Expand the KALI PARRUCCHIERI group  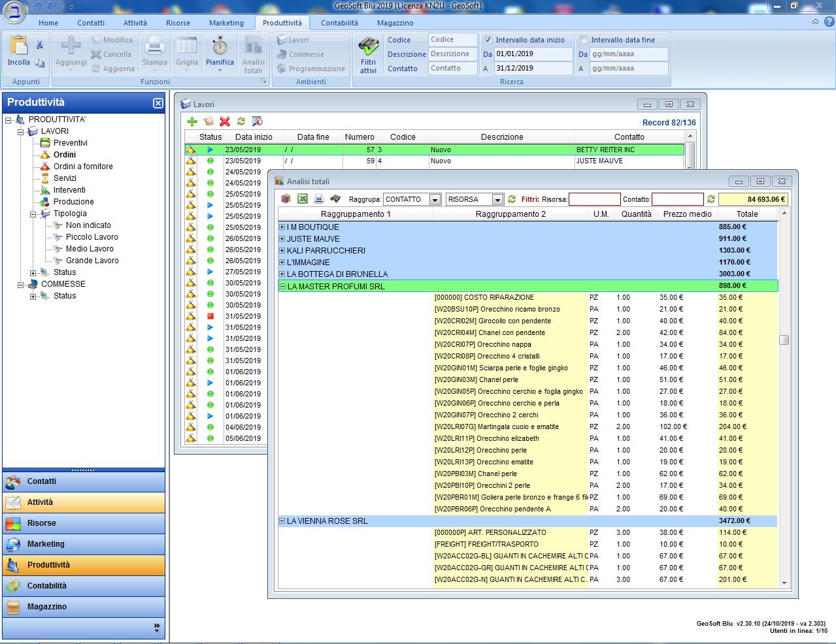(282, 251)
